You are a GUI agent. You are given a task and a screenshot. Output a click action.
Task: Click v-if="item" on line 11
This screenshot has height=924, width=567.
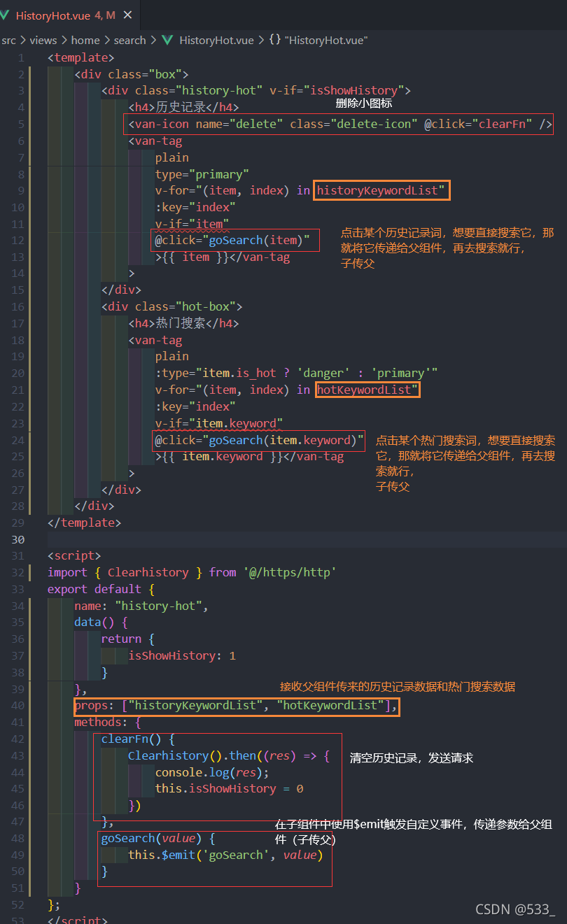192,224
